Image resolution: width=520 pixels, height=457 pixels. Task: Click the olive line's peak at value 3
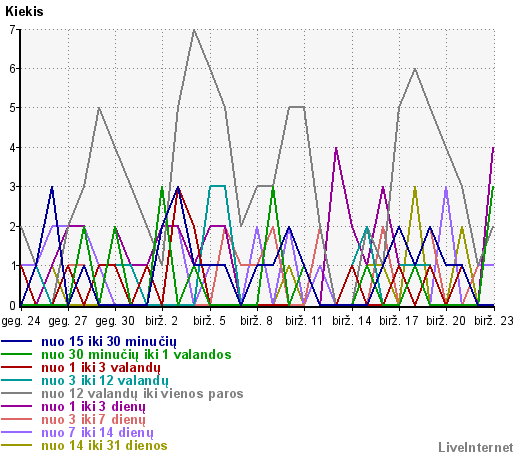click(415, 187)
